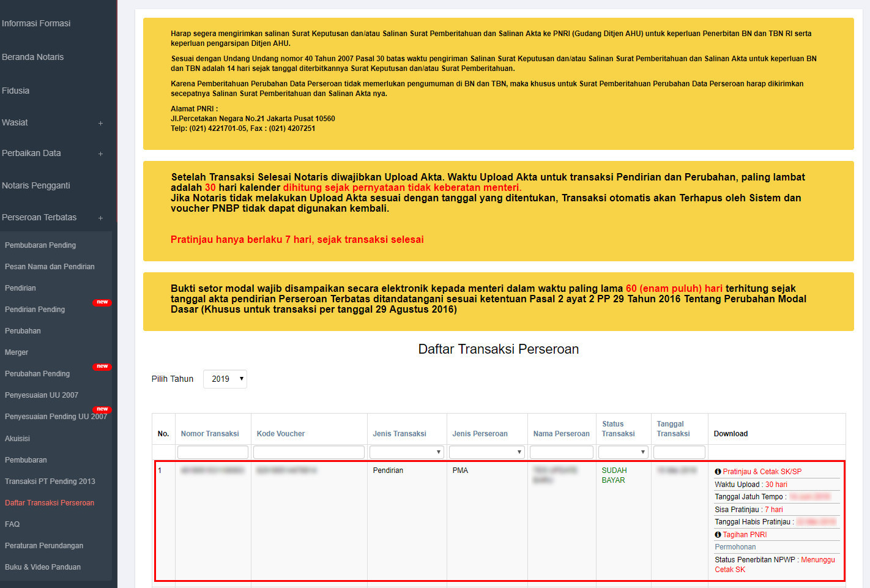This screenshot has height=588, width=870.
Task: Open Jenis Transaksi filter dropdown
Action: (x=407, y=452)
